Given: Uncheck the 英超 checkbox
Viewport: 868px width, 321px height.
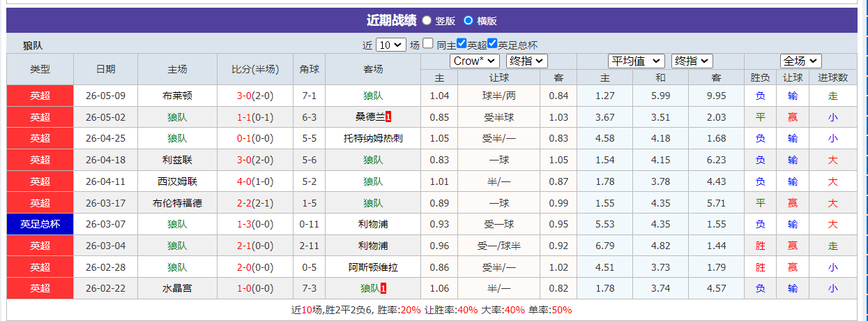Looking at the screenshot, I should click(462, 43).
